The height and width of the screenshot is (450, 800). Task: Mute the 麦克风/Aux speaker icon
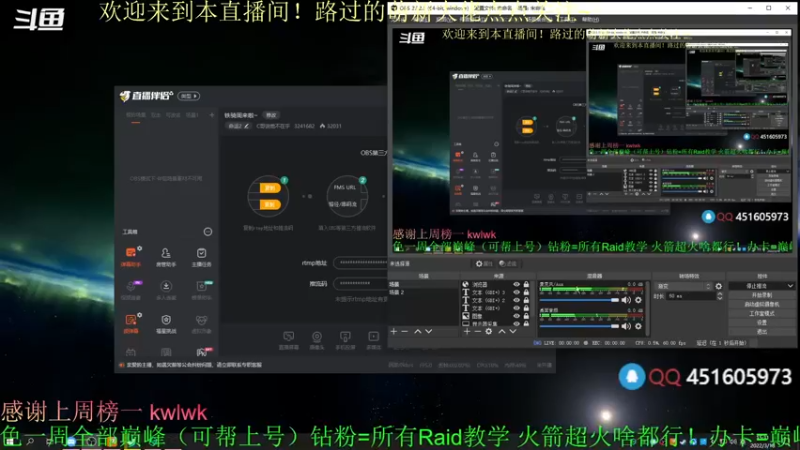click(x=627, y=300)
